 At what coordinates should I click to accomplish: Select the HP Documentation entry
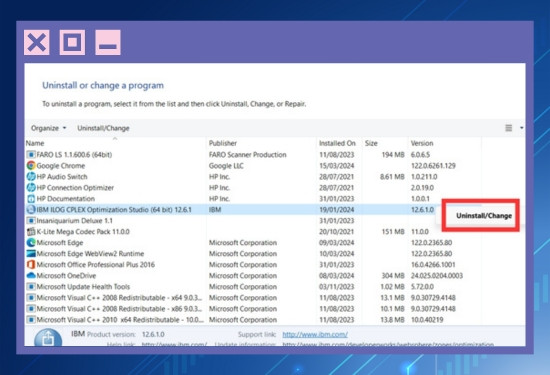[66, 199]
